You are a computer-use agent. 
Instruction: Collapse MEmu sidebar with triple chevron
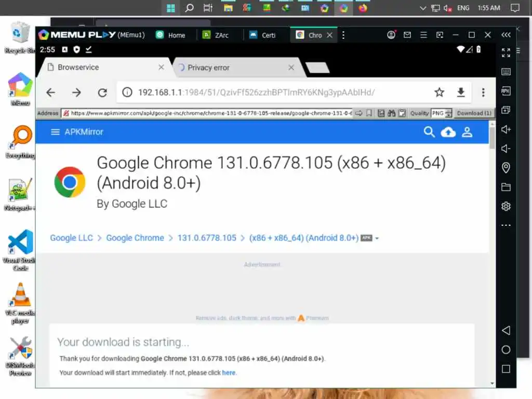coord(506,35)
